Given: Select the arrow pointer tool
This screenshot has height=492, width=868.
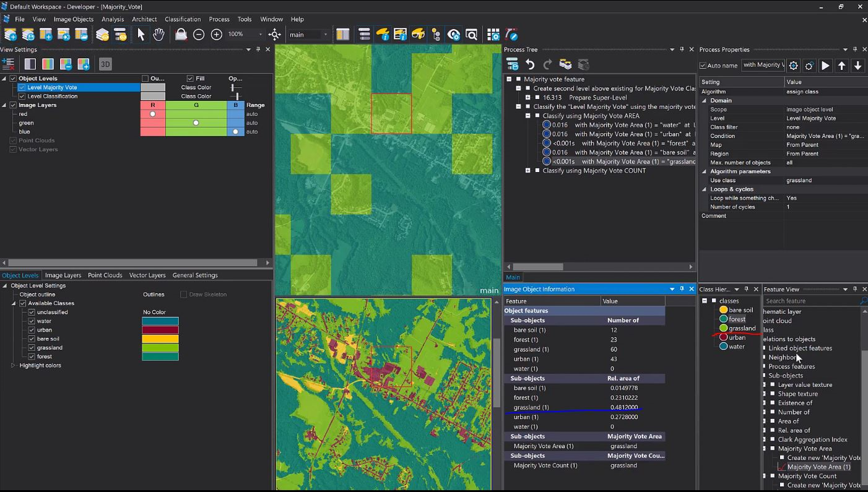Looking at the screenshot, I should 141,35.
